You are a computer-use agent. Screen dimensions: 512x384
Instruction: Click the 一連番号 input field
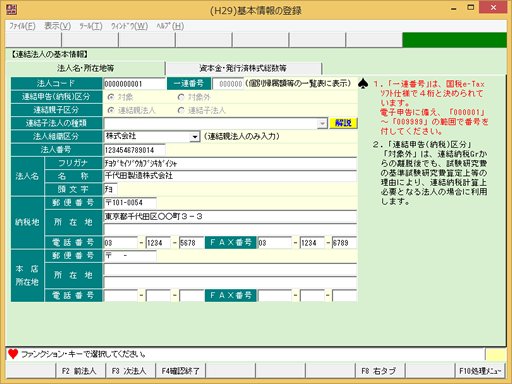point(228,84)
